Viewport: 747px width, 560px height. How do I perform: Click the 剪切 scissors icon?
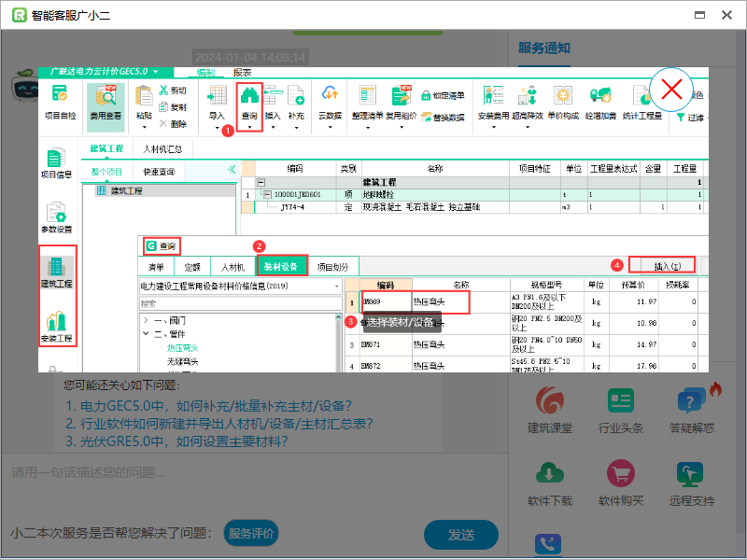pos(164,90)
